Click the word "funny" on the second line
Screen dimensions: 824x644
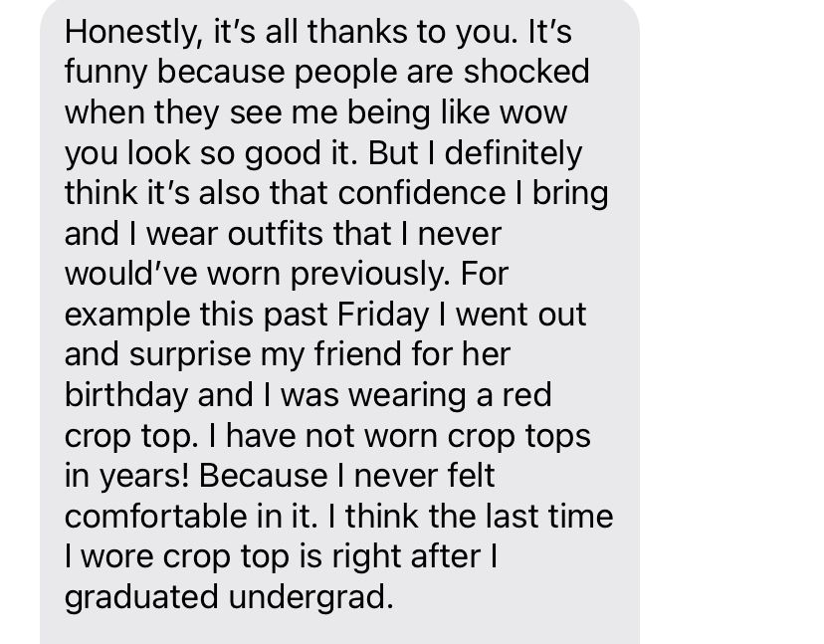click(x=105, y=73)
